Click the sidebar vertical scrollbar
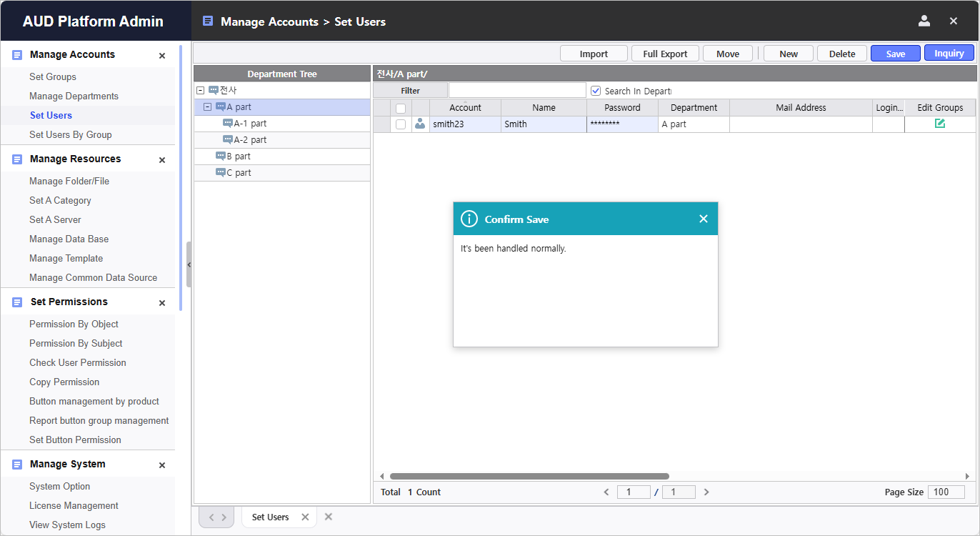This screenshot has height=536, width=980. pos(181,179)
